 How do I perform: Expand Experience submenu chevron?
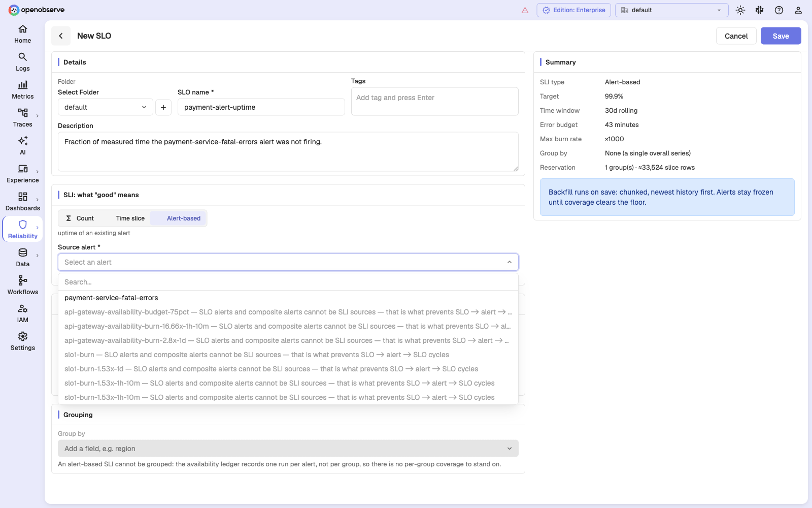point(38,172)
